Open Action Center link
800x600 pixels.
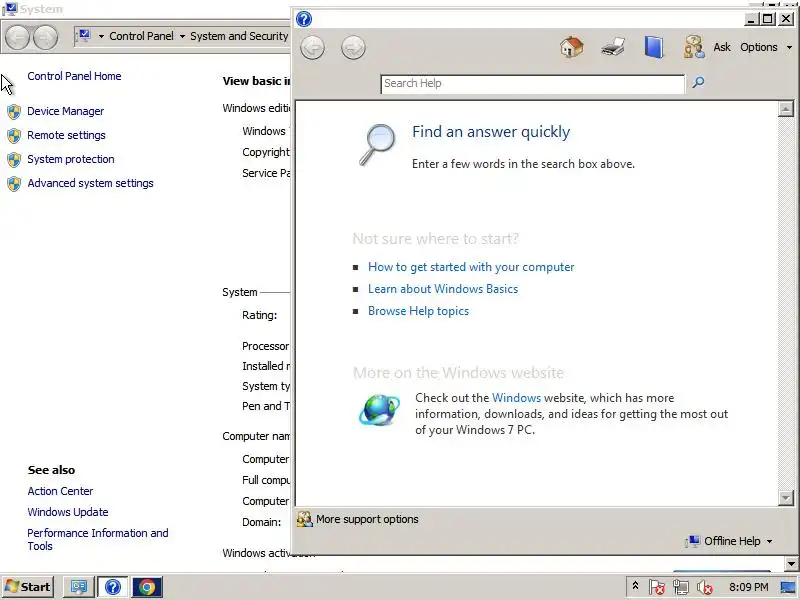point(60,491)
